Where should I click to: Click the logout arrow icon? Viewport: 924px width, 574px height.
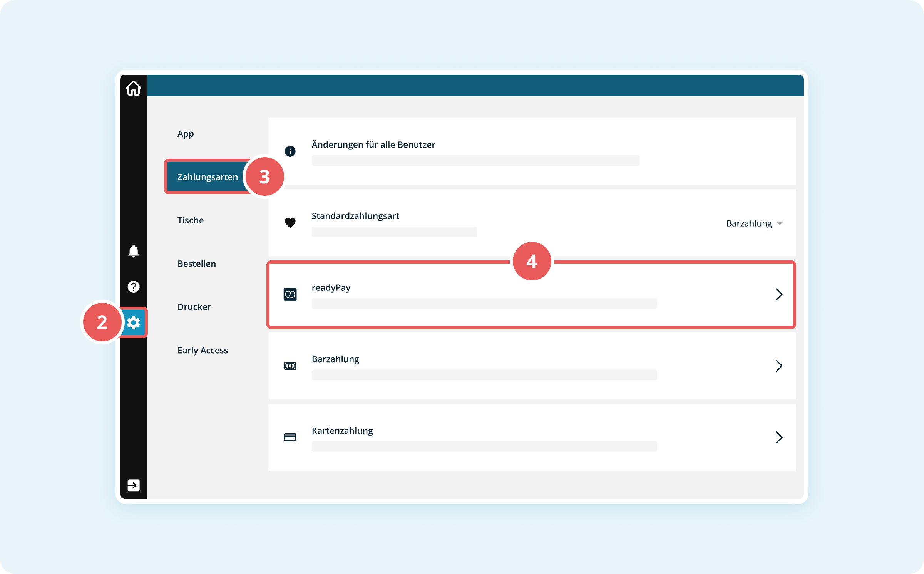[133, 485]
